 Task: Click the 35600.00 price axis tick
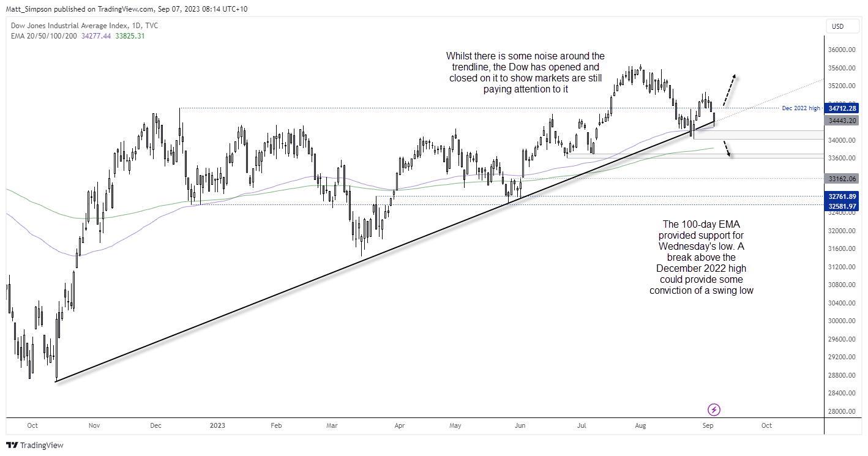842,68
